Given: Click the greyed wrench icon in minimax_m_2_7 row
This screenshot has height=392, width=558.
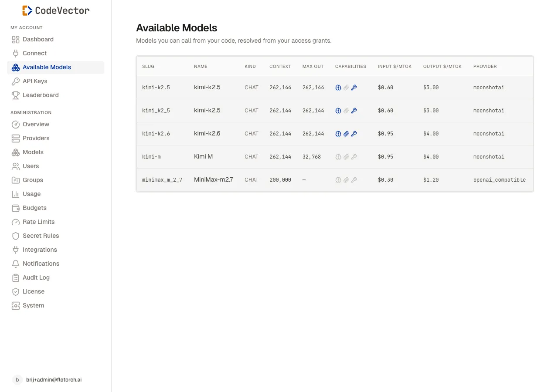Looking at the screenshot, I should point(354,180).
